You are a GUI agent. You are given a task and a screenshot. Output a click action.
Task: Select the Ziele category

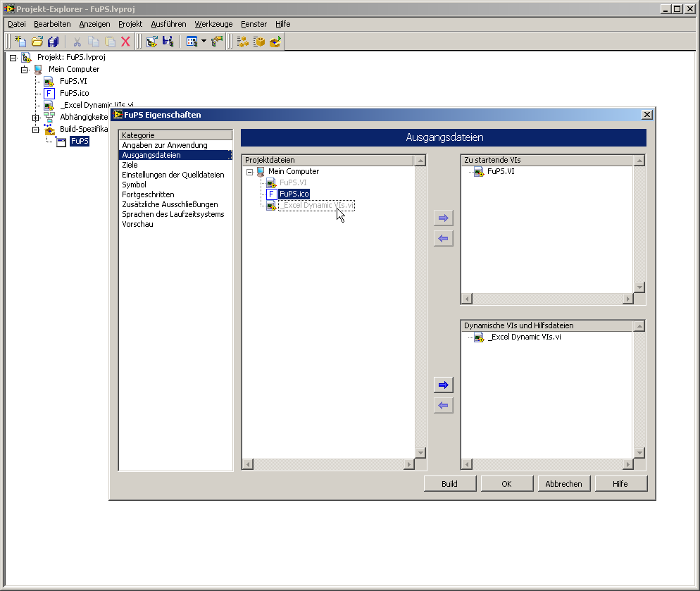pos(130,165)
